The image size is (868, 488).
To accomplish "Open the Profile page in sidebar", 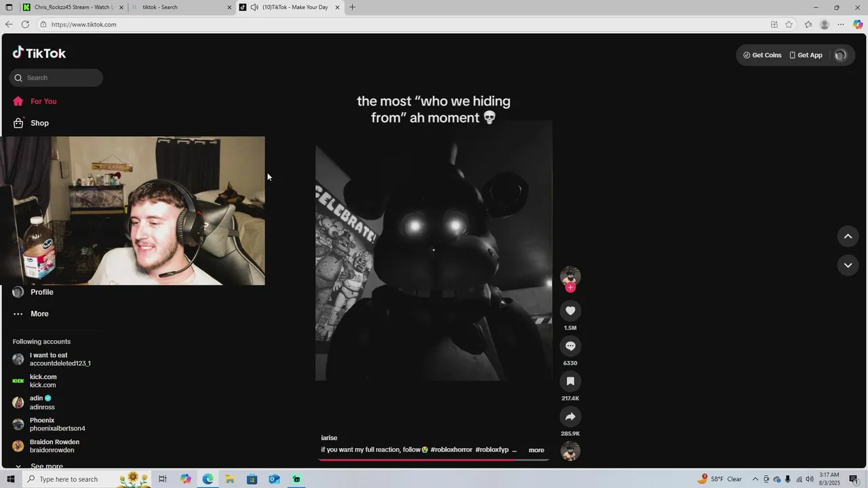I will pos(41,292).
